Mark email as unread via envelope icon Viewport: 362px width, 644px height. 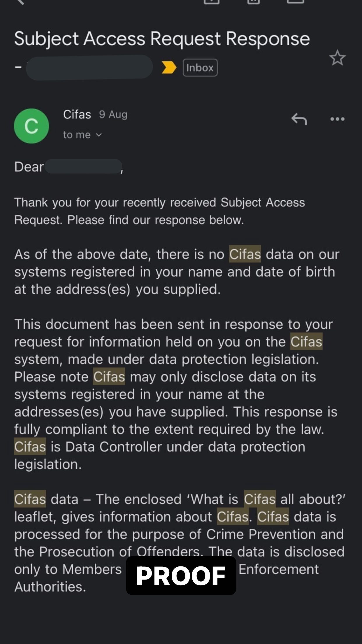295,1
